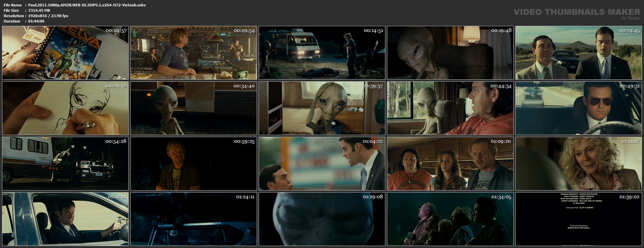This screenshot has height=248, width=644.
Task: Open the thumbnail at timestamp 00:44:34
Action: click(450, 108)
